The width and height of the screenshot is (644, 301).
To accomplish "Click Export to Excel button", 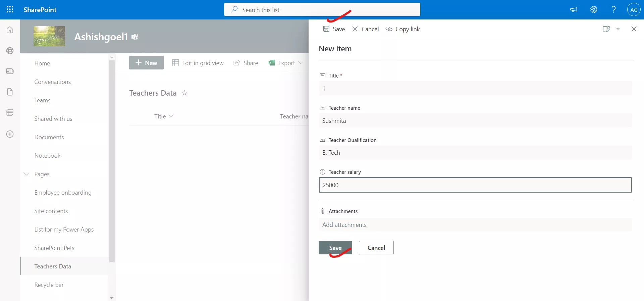I will [282, 63].
